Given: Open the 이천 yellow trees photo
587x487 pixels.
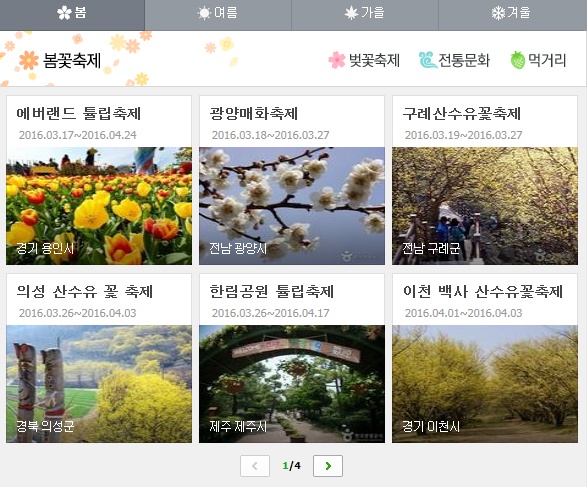Looking at the screenshot, I should point(485,384).
